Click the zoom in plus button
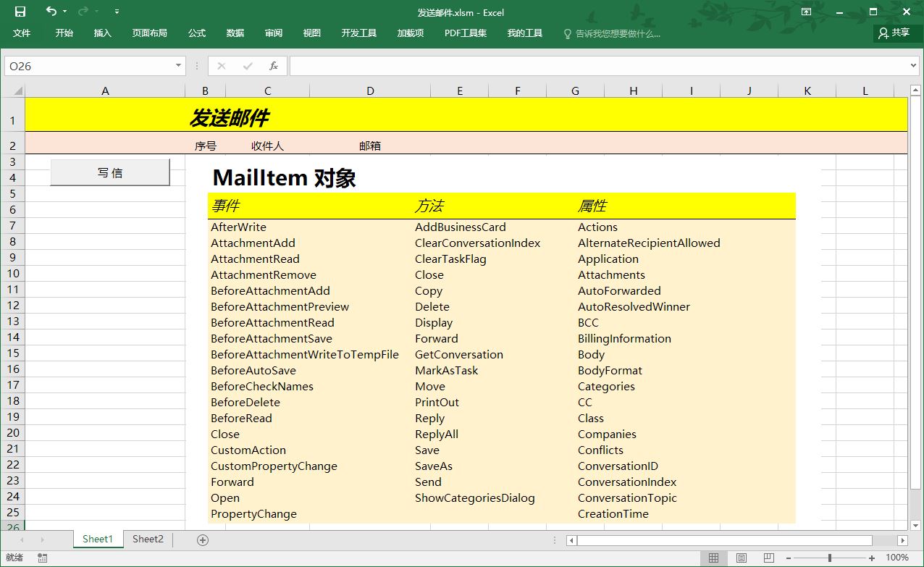This screenshot has height=567, width=924. pyautogui.click(x=872, y=558)
